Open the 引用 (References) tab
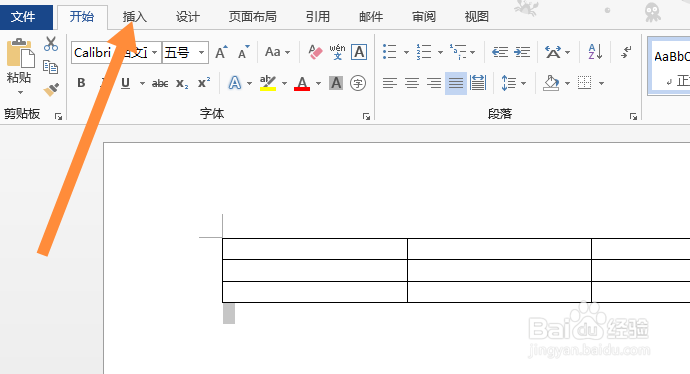690x374 pixels. tap(318, 17)
